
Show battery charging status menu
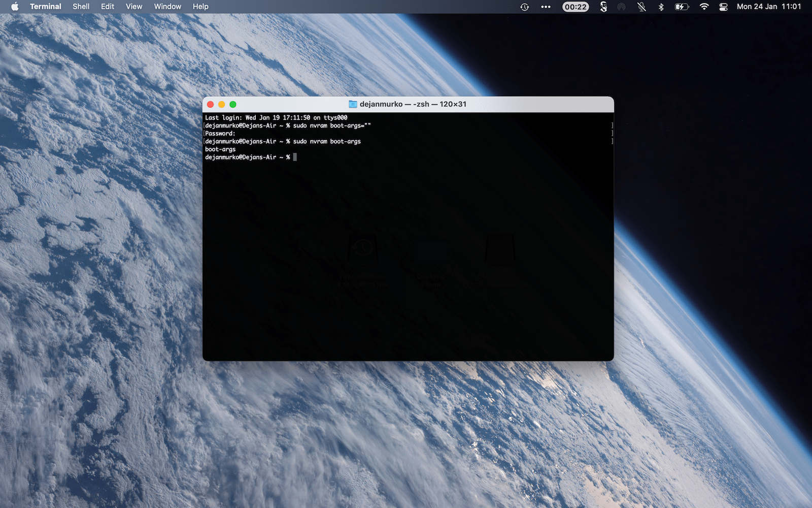click(x=682, y=7)
